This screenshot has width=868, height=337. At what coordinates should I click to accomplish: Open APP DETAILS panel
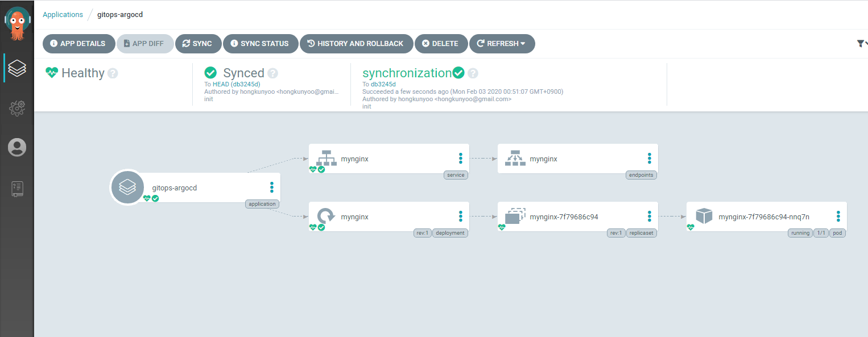click(x=78, y=44)
